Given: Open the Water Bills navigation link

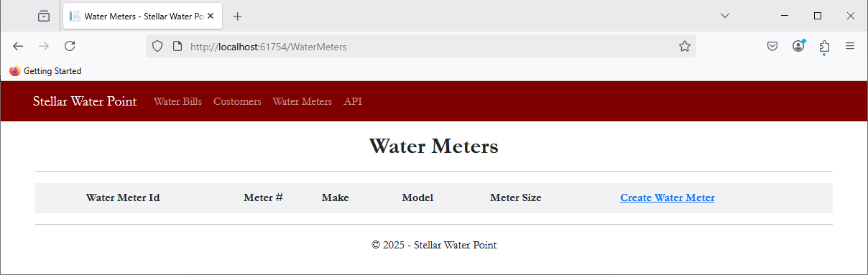Looking at the screenshot, I should 178,101.
